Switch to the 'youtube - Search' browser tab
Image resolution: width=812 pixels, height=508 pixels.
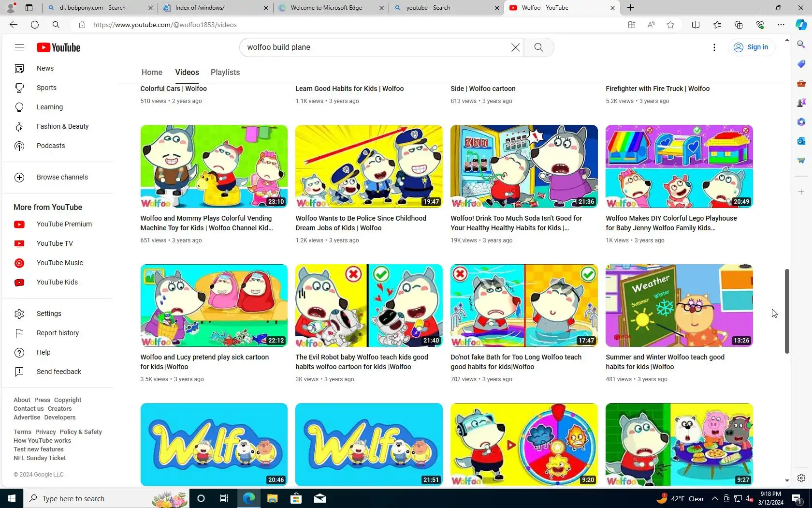pos(447,8)
